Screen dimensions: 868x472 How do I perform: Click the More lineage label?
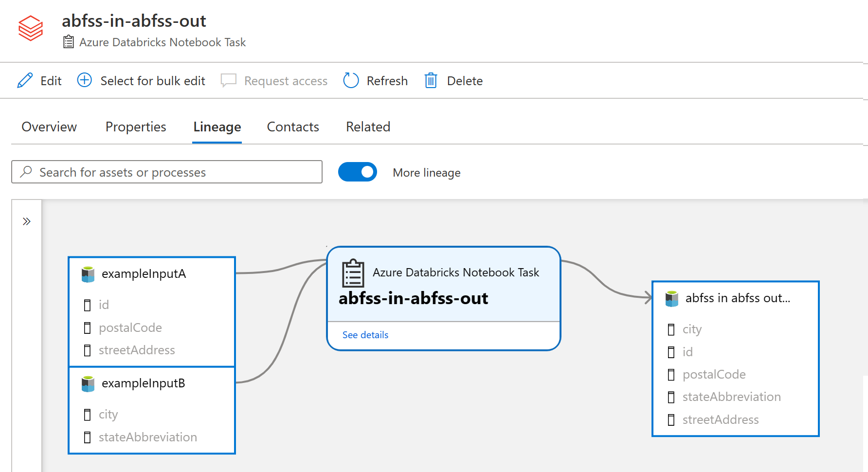coord(427,173)
